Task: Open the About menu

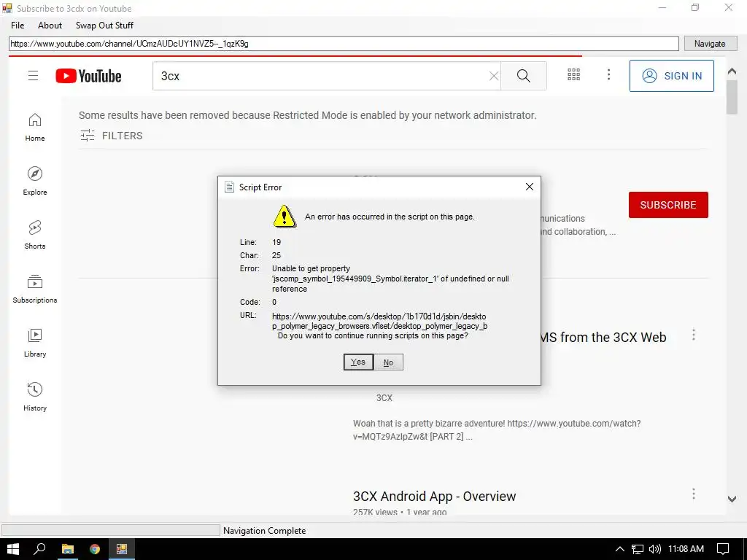Action: coord(50,26)
